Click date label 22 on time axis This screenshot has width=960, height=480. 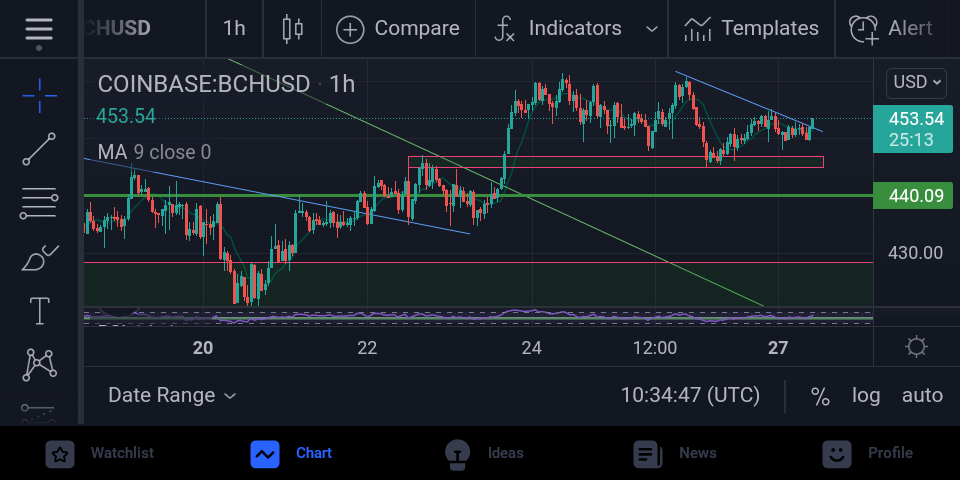click(x=367, y=348)
